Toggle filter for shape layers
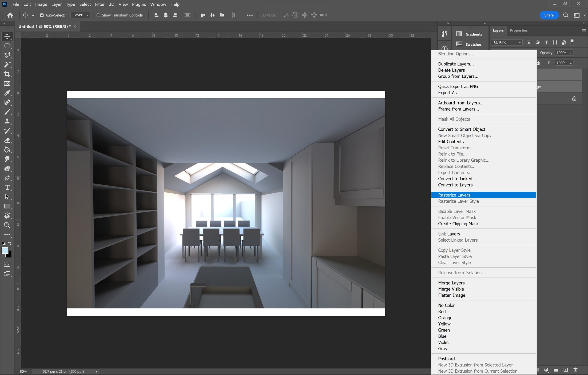Image resolution: width=588 pixels, height=375 pixels. tap(555, 43)
